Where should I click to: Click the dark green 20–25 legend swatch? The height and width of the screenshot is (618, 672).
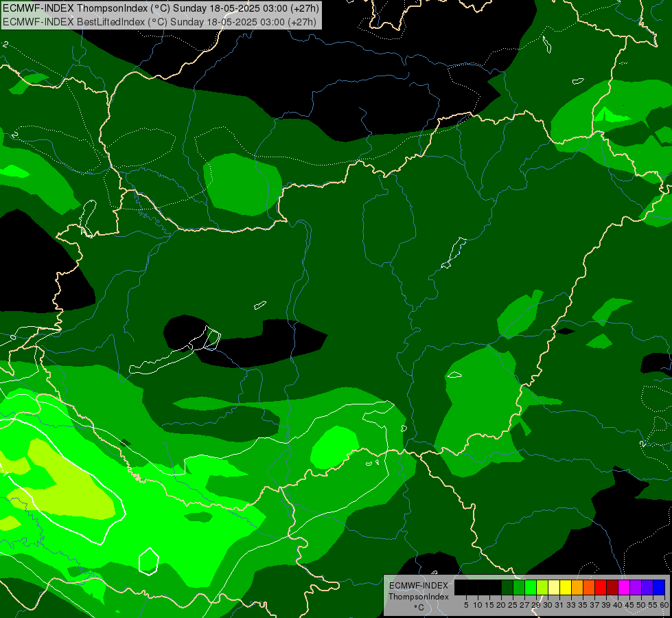click(x=507, y=587)
